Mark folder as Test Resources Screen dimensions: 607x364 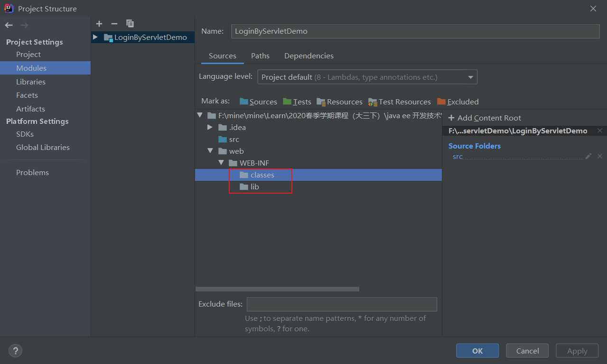pyautogui.click(x=400, y=102)
